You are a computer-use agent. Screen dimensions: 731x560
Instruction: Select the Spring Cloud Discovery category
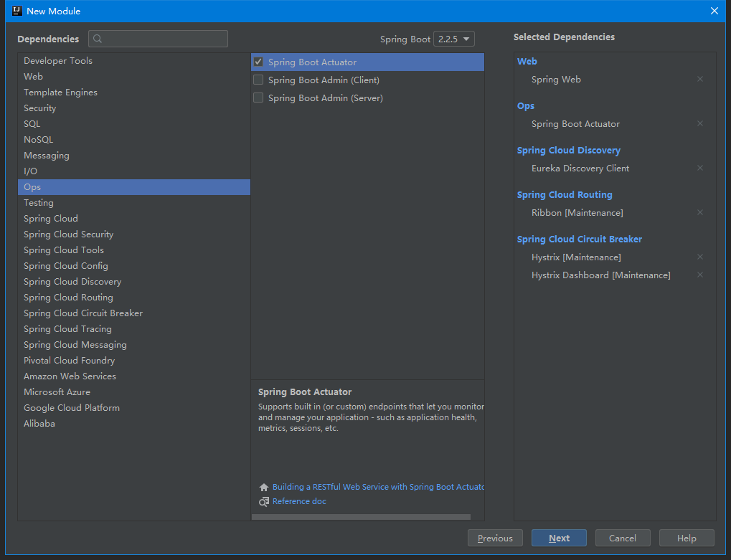pos(134,282)
